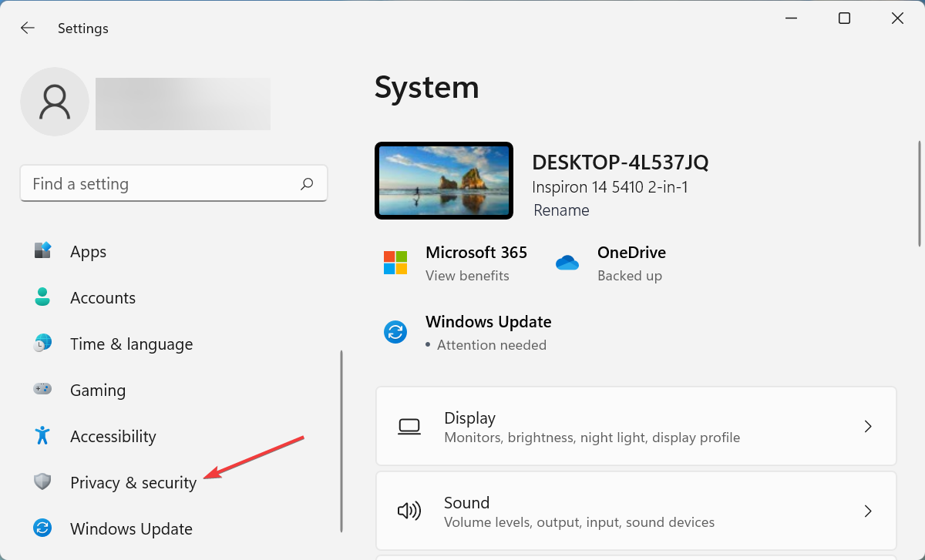The width and height of the screenshot is (925, 560).
Task: Select the Gaming controller icon
Action: pyautogui.click(x=42, y=390)
